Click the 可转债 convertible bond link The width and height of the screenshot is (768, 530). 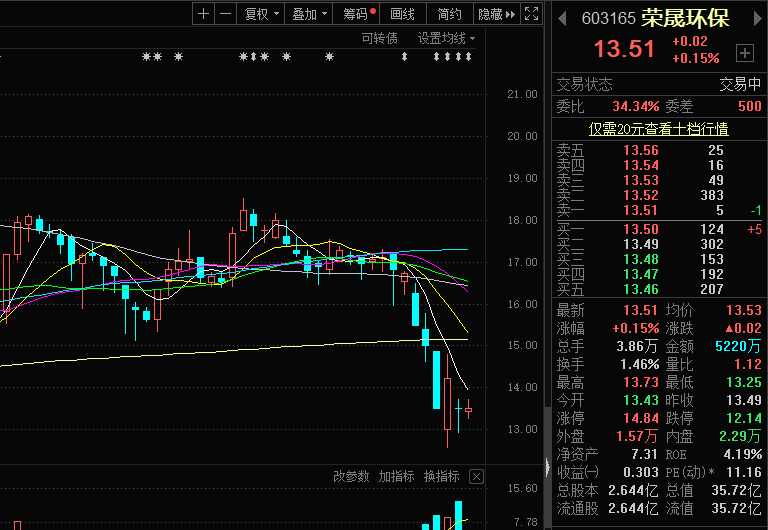click(x=379, y=38)
